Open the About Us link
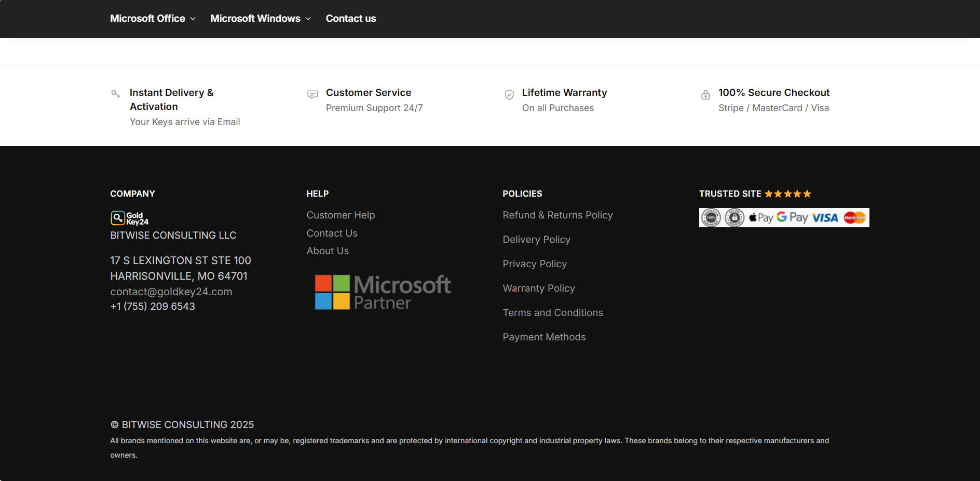Image resolution: width=980 pixels, height=481 pixels. [328, 251]
